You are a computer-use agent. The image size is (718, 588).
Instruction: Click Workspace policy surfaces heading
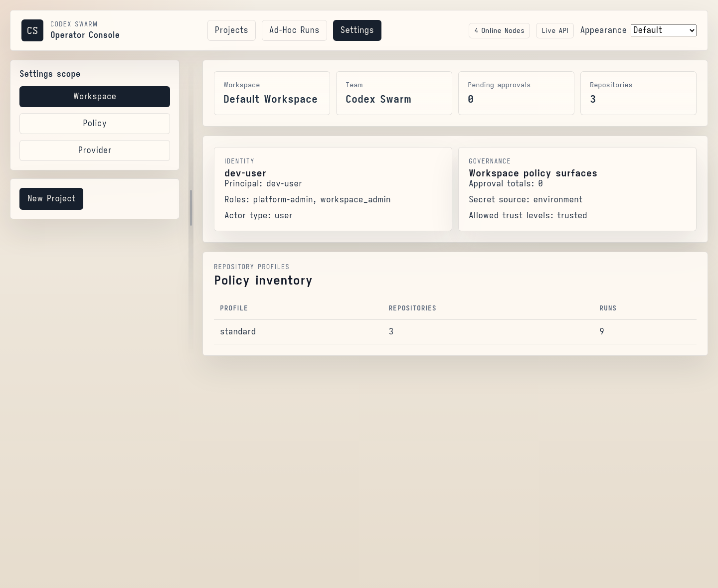click(533, 173)
